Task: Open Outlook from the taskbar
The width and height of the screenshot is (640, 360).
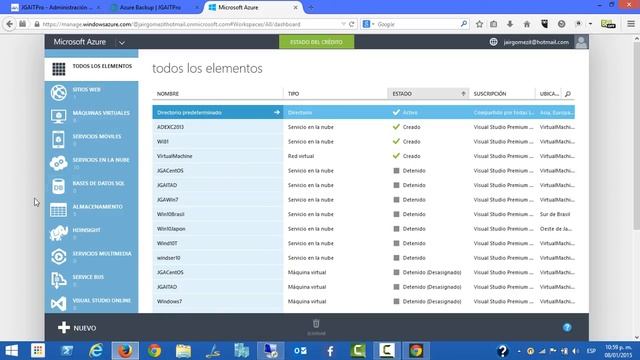Action: click(x=300, y=351)
